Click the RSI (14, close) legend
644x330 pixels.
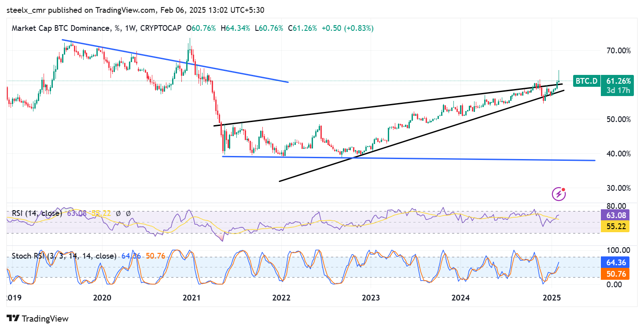37,213
